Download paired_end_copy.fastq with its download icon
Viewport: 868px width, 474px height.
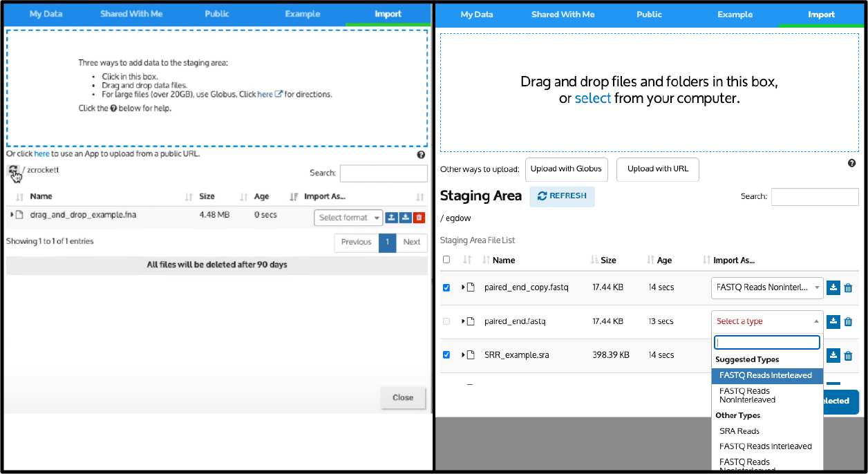click(x=833, y=288)
